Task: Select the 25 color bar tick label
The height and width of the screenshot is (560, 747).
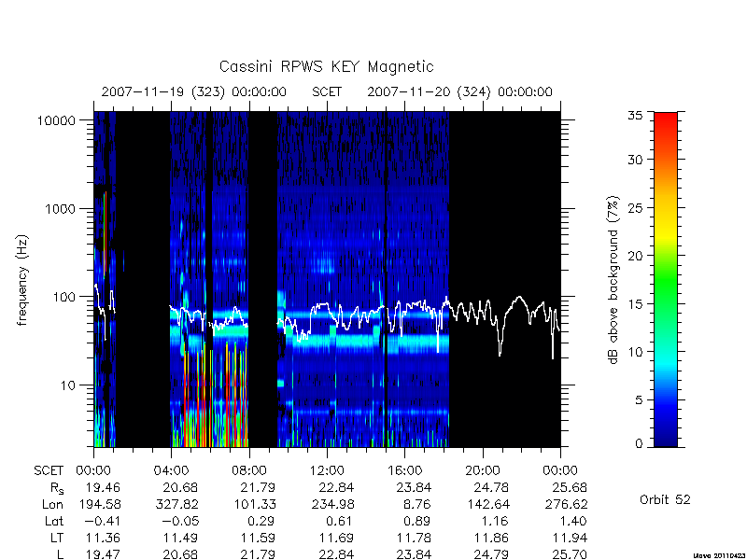Action: pyautogui.click(x=635, y=207)
